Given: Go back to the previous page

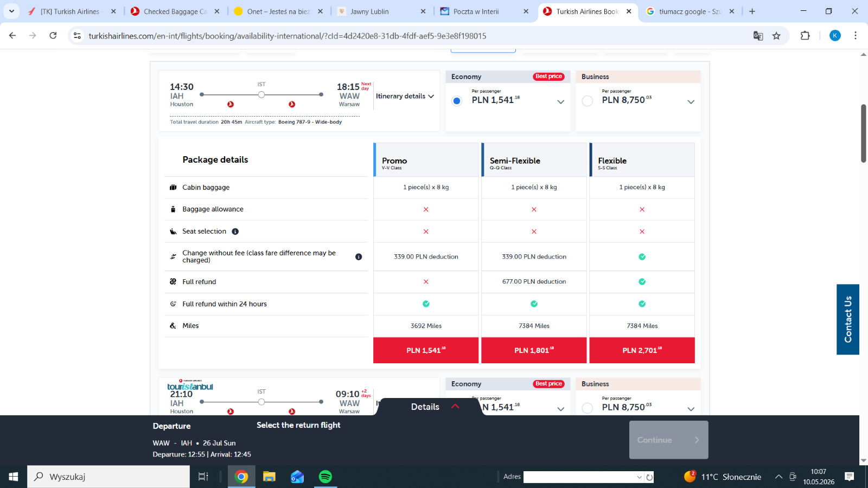Looking at the screenshot, I should 12,36.
